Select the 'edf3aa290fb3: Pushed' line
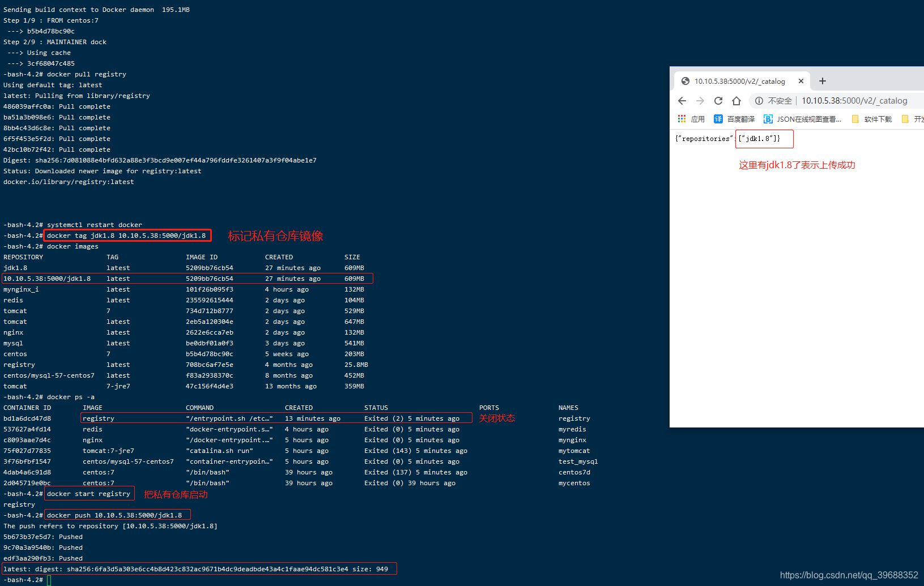The height and width of the screenshot is (586, 924). coord(43,558)
